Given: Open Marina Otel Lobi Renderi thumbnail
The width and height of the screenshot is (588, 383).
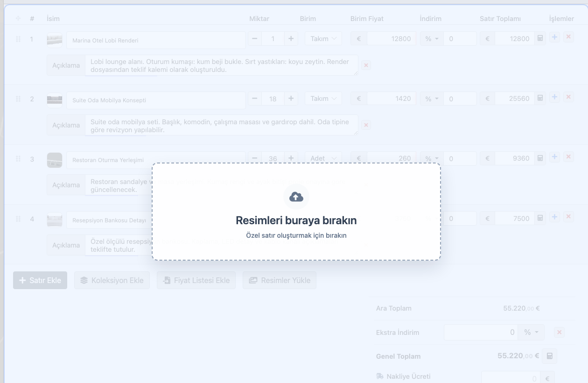Looking at the screenshot, I should click(55, 40).
